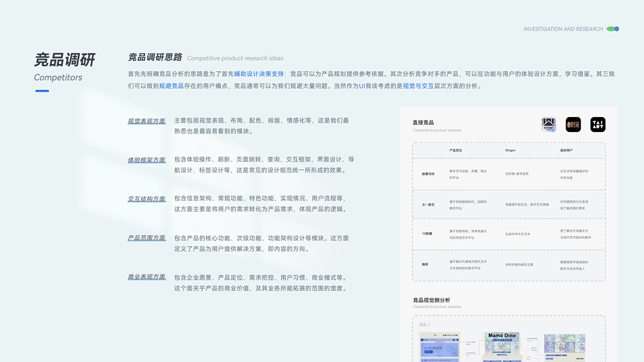Click the slogan cell 弘扬中华文化艺术
Viewport: 644px width, 362px height.
(x=517, y=234)
